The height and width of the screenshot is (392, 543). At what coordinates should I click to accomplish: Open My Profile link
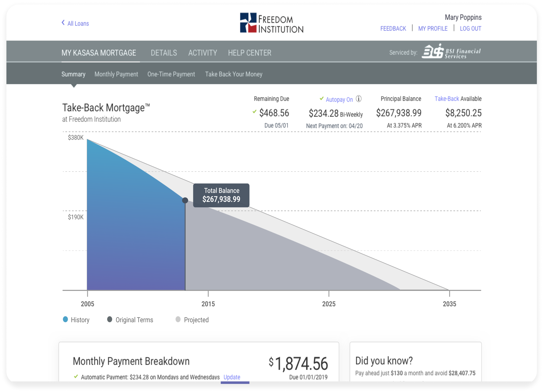click(x=433, y=29)
